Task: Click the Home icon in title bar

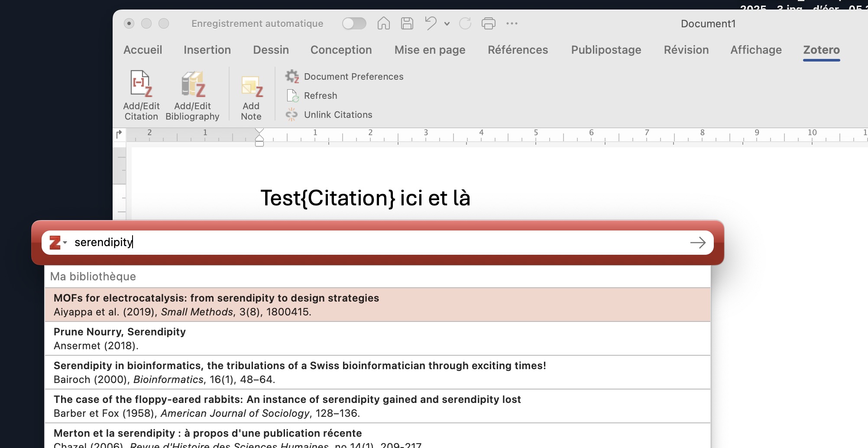Action: coord(383,23)
